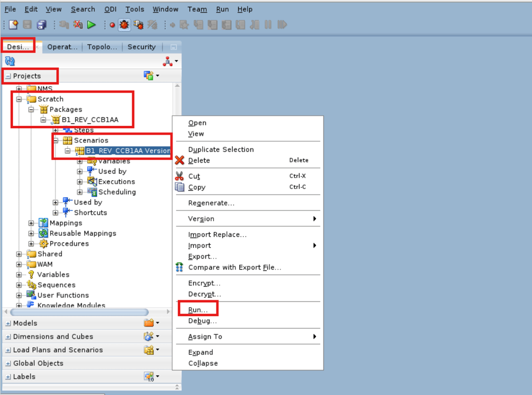
Task: Click the scissors Cut icon
Action: [179, 176]
